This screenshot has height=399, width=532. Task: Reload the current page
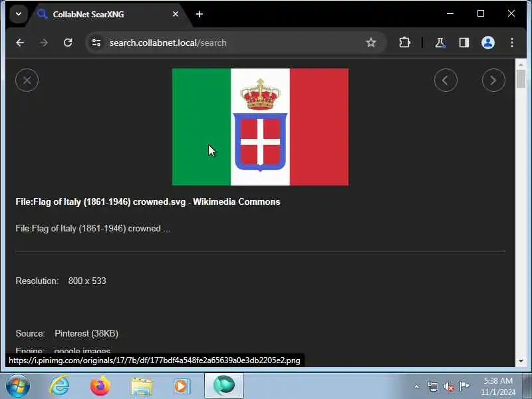68,43
